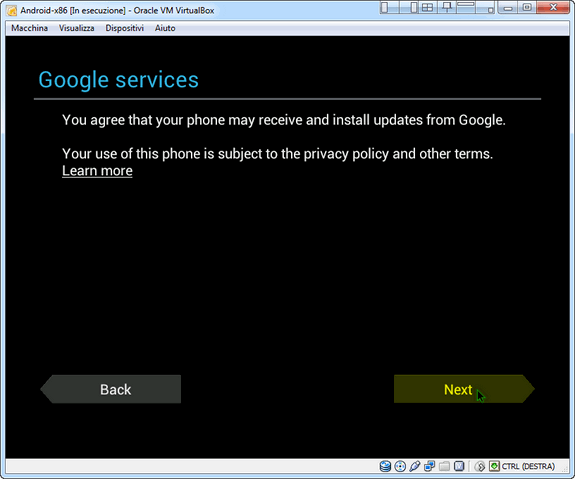Viewport: 575px width, 479px height.
Task: Click the keyboard capture host key icon
Action: coord(494,466)
